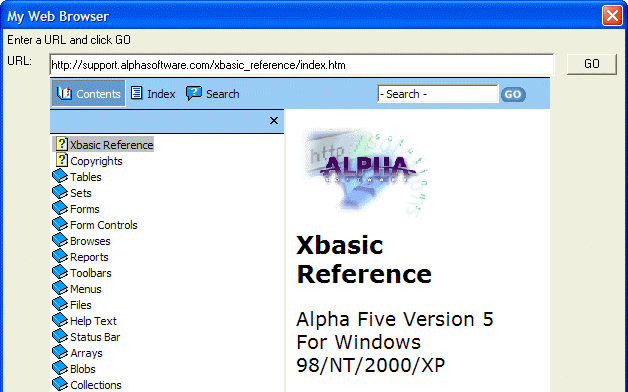This screenshot has width=628, height=392.
Task: Click the Contents book icon
Action: [x=64, y=93]
